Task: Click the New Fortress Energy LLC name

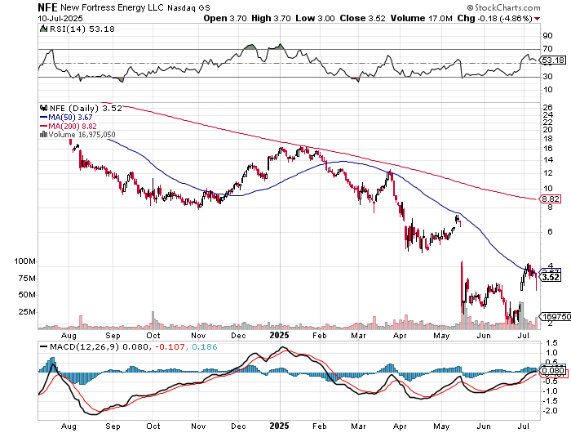Action: click(x=112, y=8)
